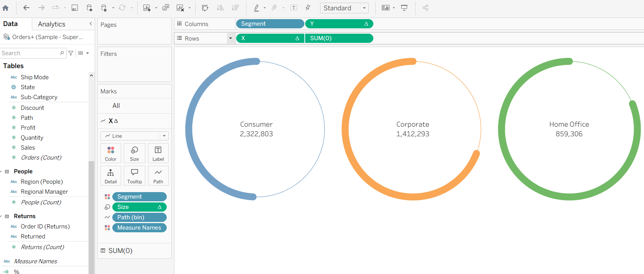
Task: Open the new worksheet dropdown arrow
Action: [x=156, y=8]
